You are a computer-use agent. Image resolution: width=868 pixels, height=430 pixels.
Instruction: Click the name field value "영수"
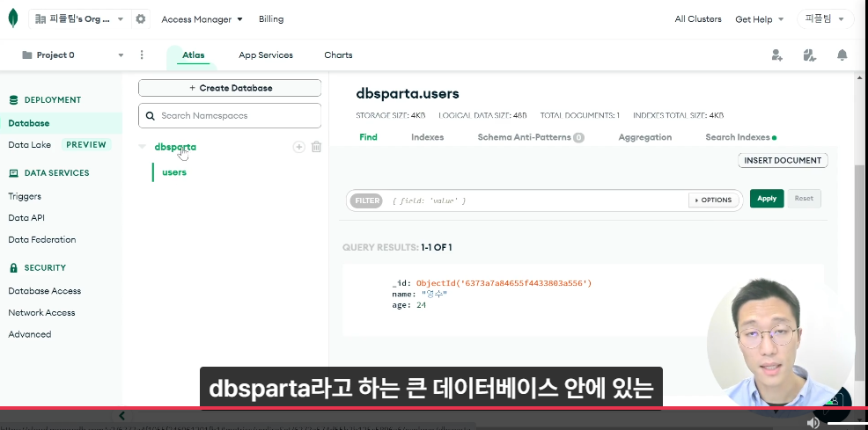pos(434,294)
